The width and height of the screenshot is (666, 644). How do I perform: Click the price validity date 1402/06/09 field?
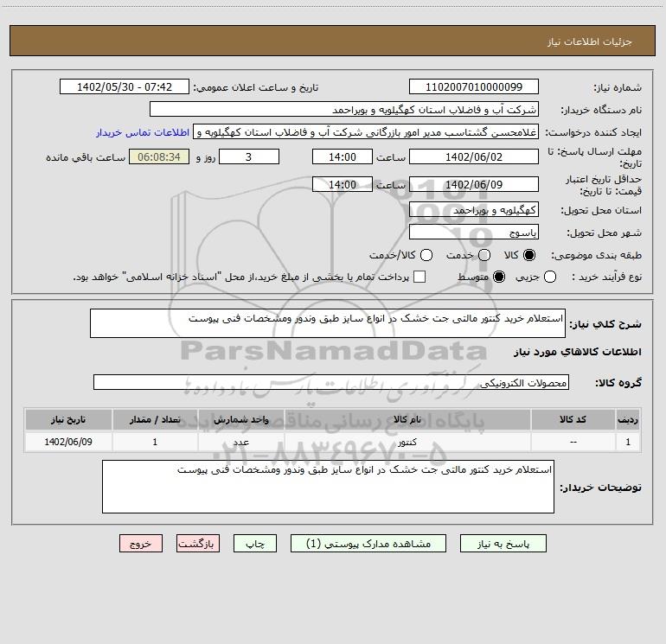click(x=474, y=184)
